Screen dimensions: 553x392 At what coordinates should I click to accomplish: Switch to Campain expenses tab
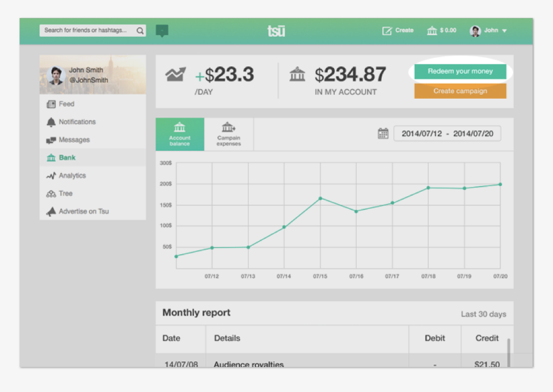[229, 134]
